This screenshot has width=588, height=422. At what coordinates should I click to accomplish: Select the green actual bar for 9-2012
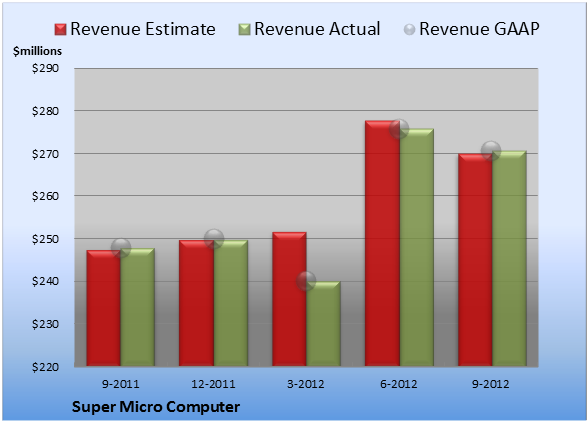coord(509,258)
